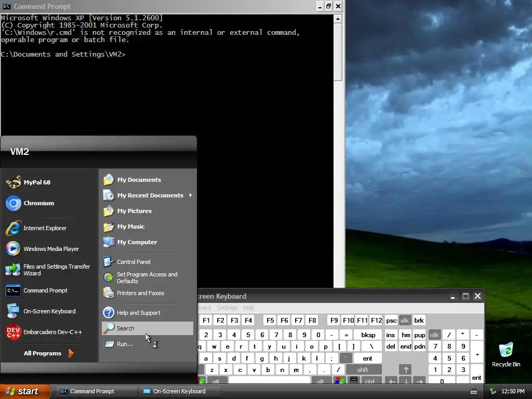532x399 pixels.
Task: Click the numpad plus key
Action: coord(477,352)
